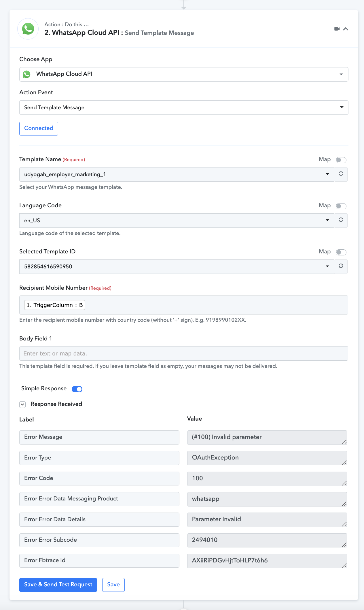This screenshot has height=610, width=364.
Task: Click the Connected button
Action: (39, 128)
